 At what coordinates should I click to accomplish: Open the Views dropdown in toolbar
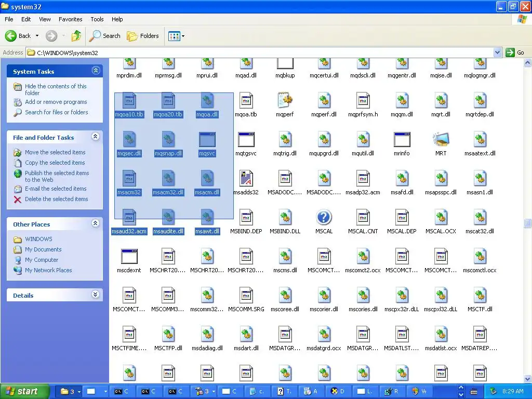tap(177, 36)
